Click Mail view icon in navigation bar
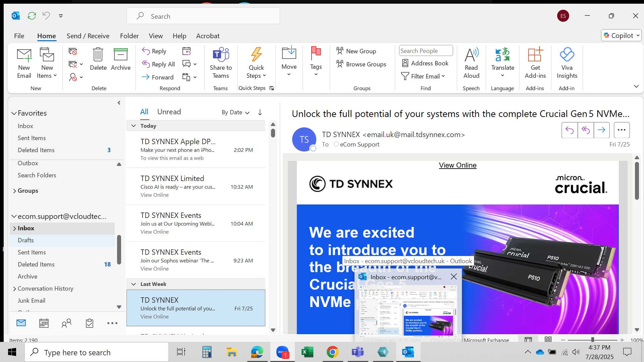644x362 pixels. click(x=21, y=323)
